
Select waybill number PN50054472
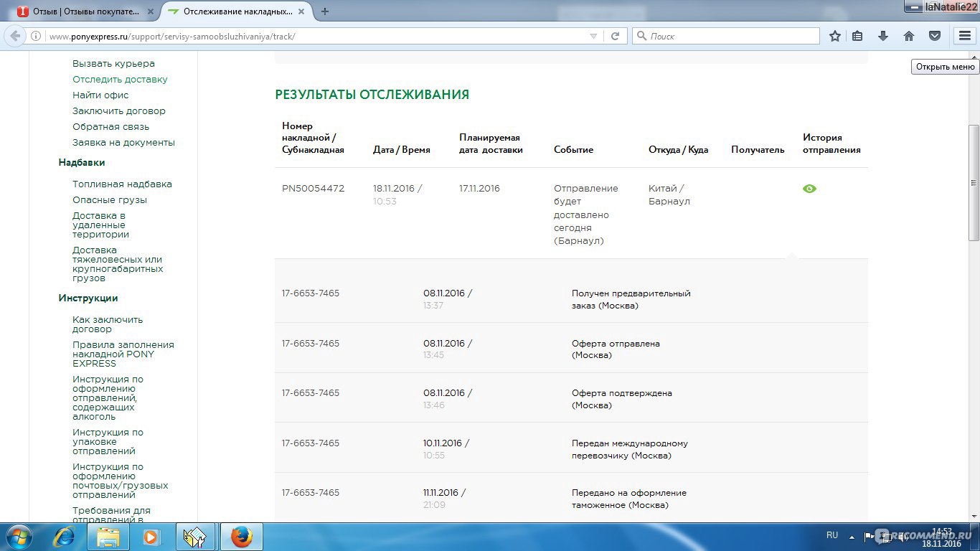point(313,189)
